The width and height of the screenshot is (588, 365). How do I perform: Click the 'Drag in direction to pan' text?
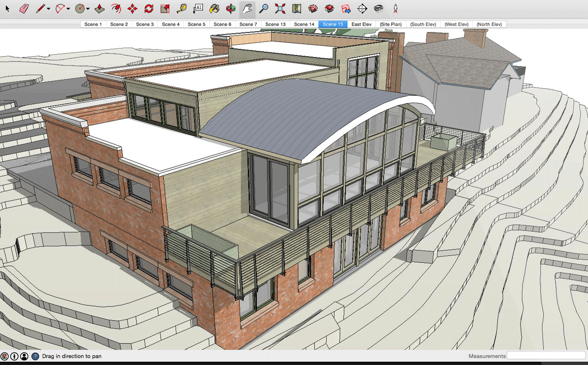coord(72,356)
